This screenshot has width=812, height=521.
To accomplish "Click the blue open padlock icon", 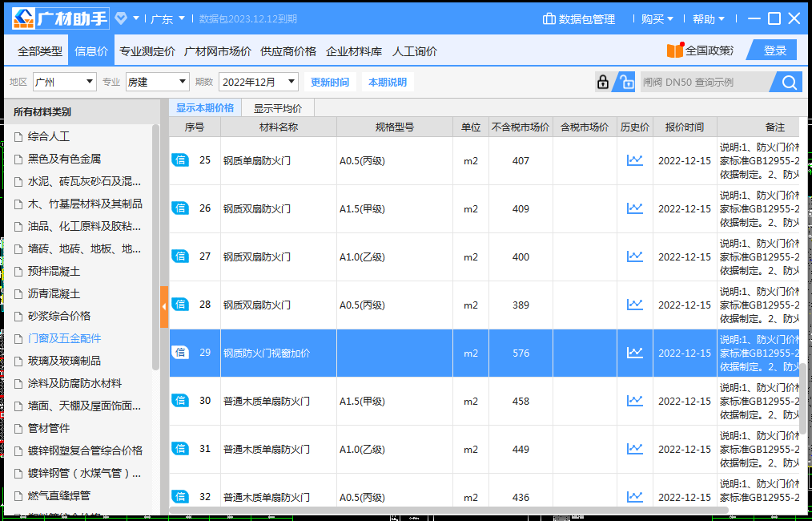I will coord(626,82).
